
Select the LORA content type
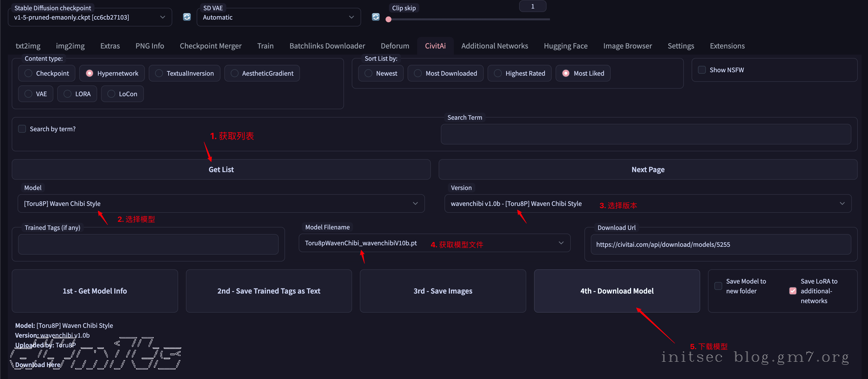[68, 94]
